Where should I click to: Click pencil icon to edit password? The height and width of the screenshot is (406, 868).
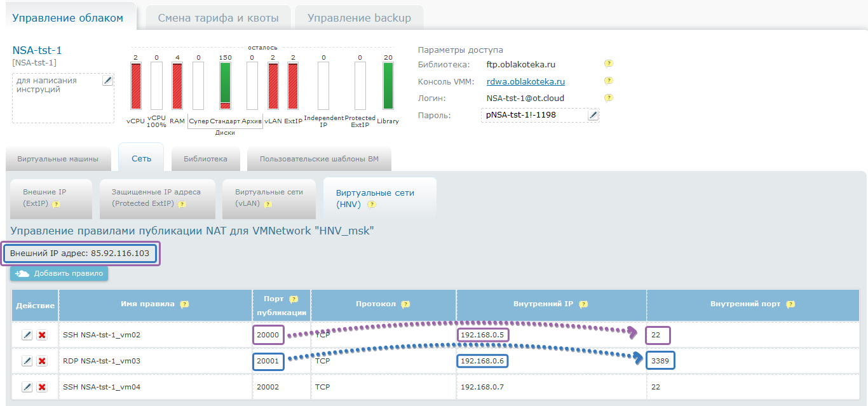pos(592,115)
